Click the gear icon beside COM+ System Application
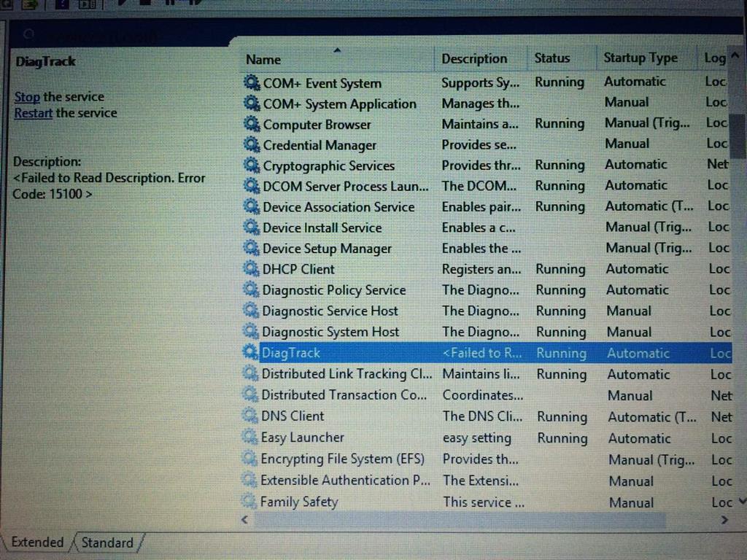This screenshot has height=560, width=747. pos(251,103)
